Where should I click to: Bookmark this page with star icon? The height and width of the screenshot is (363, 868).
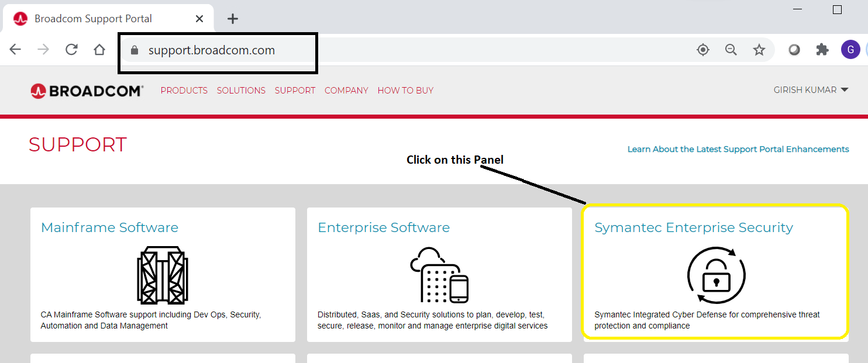coord(759,50)
